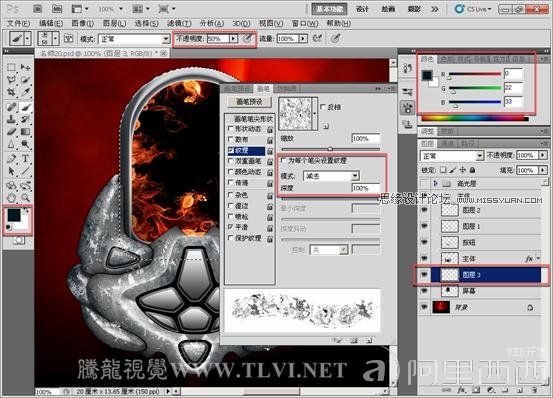Toggle the 纹理 checkbox

click(x=231, y=150)
